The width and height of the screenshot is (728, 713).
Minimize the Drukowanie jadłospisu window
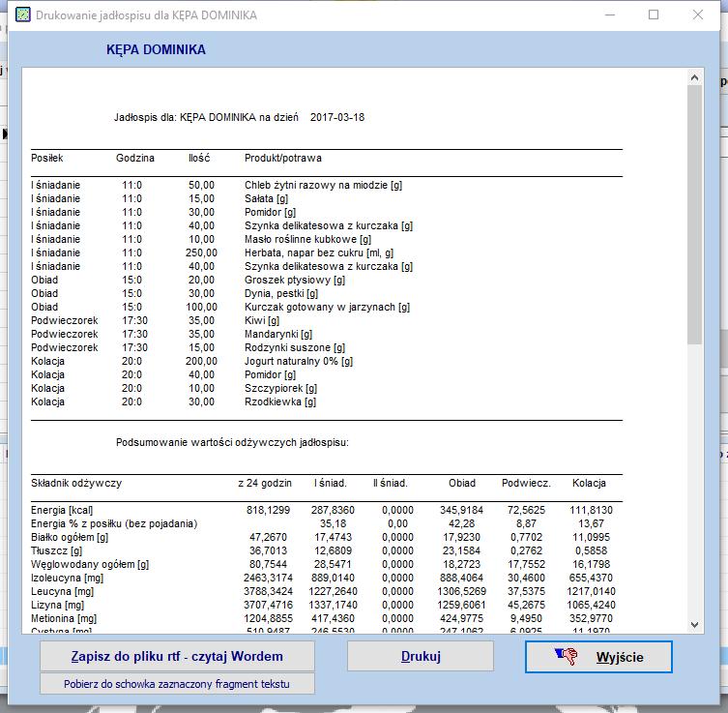click(610, 15)
